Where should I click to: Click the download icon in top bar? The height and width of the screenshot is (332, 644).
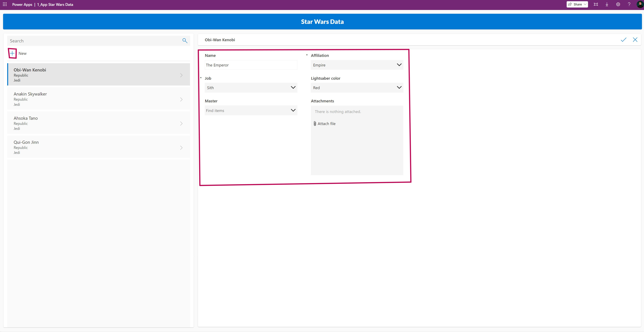(607, 4)
